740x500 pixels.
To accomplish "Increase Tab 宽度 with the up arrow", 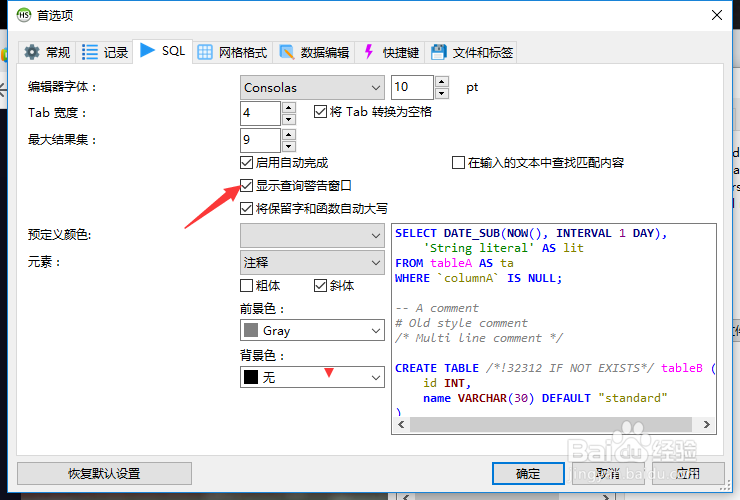I will pos(289,108).
